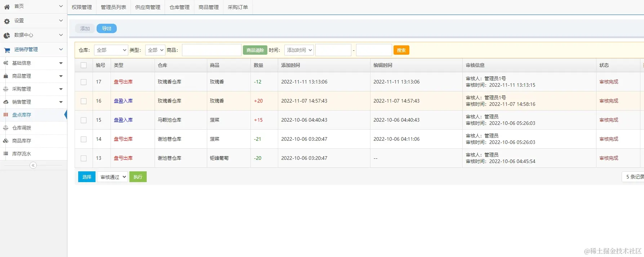Open the 仓库 filter dropdown
644x257 pixels.
111,50
